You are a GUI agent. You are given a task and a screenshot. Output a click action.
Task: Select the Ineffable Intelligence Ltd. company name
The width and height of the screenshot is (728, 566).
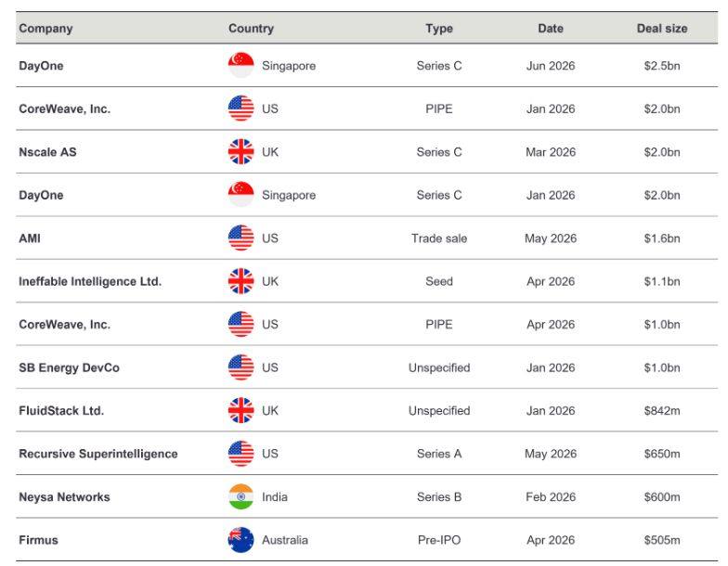pyautogui.click(x=90, y=281)
